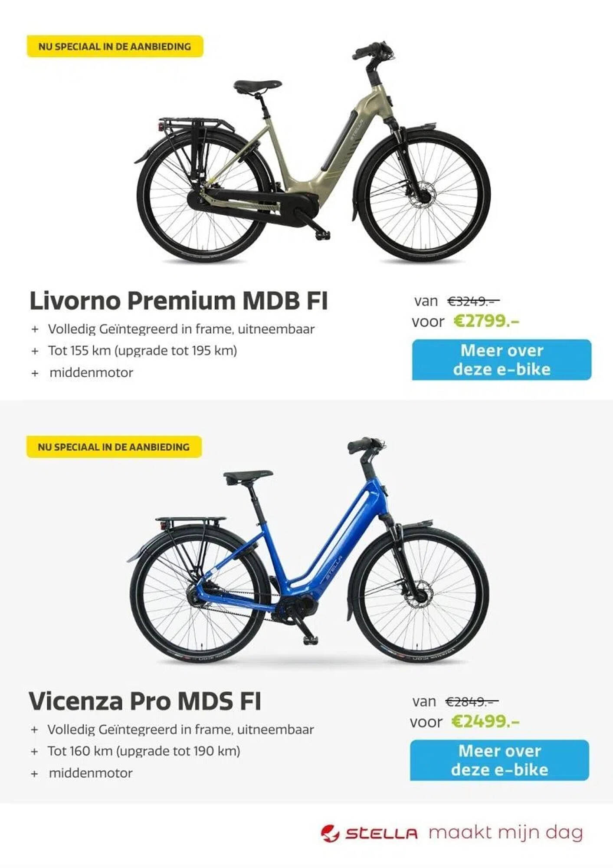This screenshot has height=868, width=613.
Task: Click the struck-through €2849 original price
Action: coord(472,701)
